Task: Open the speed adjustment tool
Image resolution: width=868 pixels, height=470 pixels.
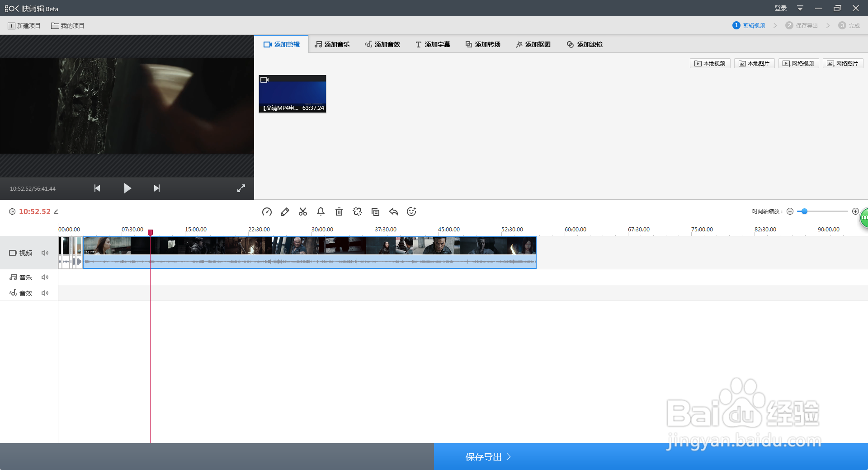Action: point(267,211)
